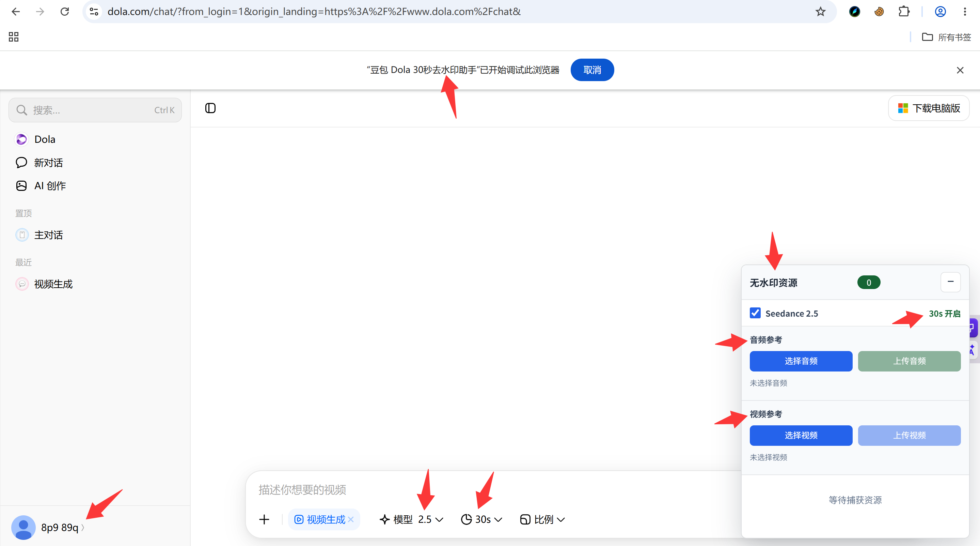Click the 未选择视频 status text

pyautogui.click(x=768, y=457)
